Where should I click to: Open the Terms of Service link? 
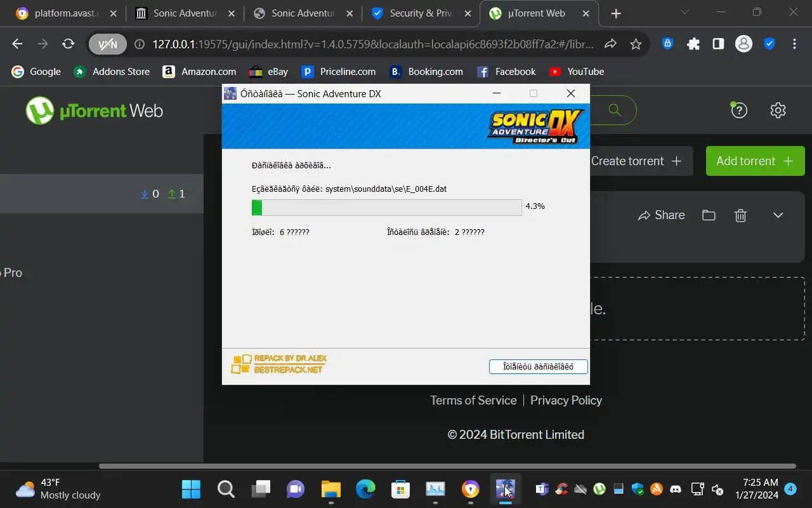[473, 400]
